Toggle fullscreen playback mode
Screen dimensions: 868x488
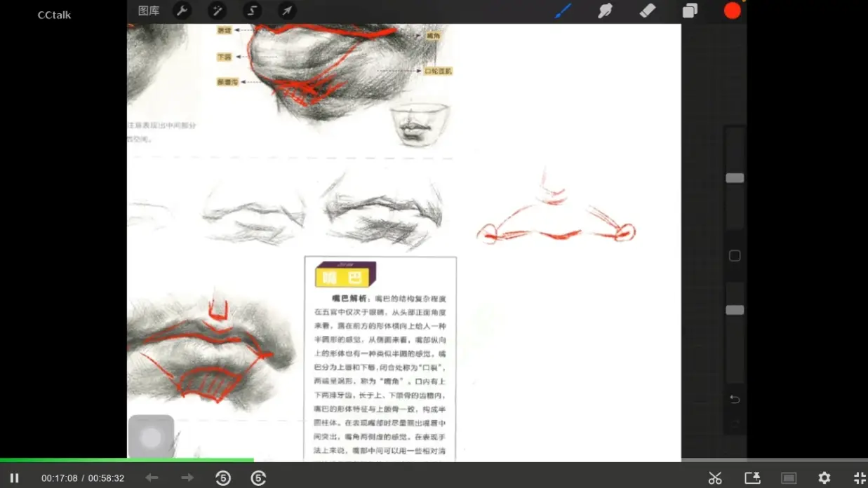click(859, 477)
